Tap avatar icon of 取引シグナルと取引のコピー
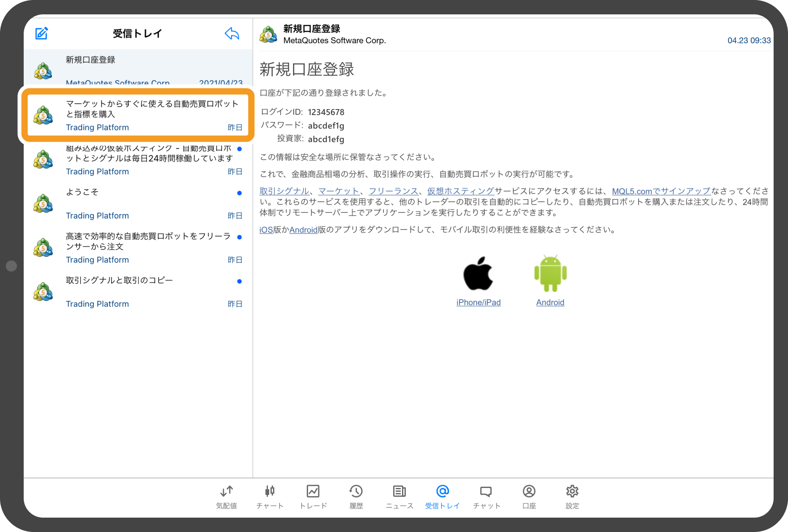 click(43, 292)
